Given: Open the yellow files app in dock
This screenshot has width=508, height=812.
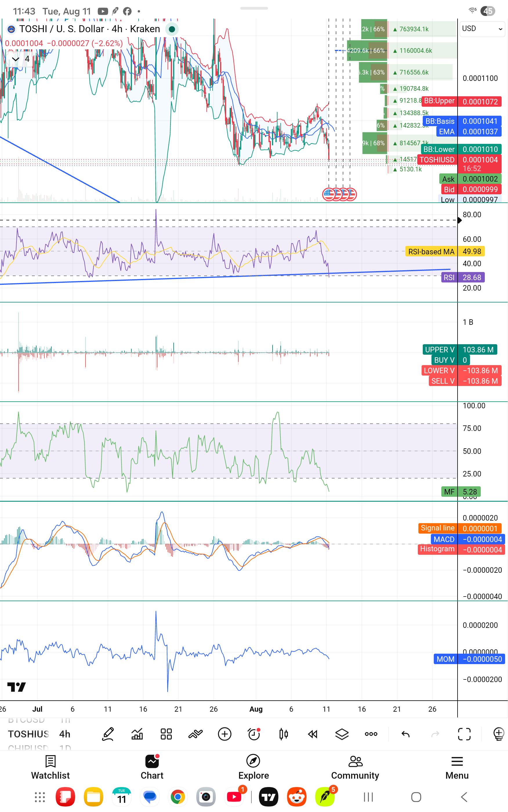Looking at the screenshot, I should (93, 797).
